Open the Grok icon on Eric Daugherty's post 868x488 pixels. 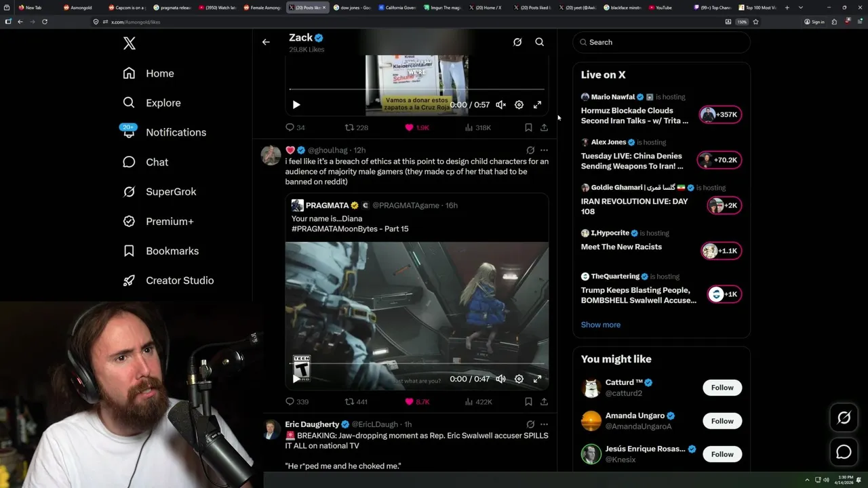530,424
